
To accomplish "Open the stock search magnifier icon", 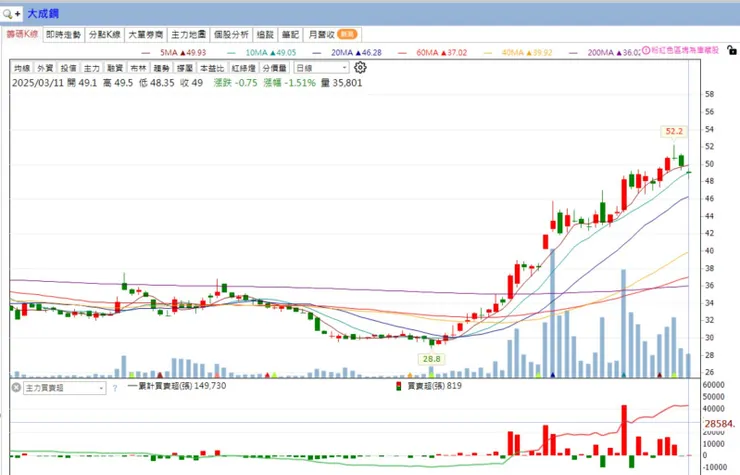I will coord(7,14).
